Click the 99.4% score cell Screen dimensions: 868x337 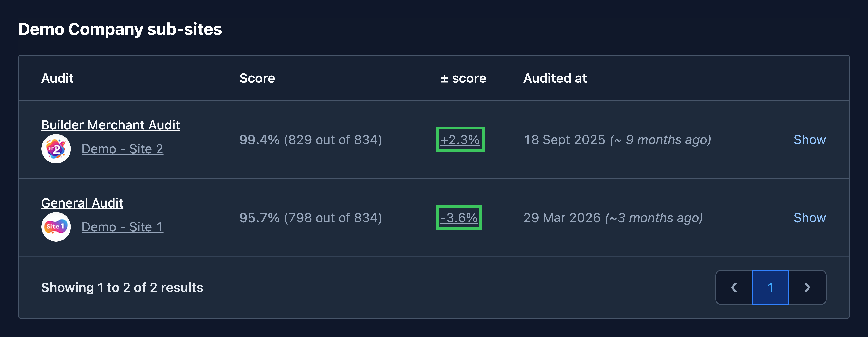click(311, 140)
